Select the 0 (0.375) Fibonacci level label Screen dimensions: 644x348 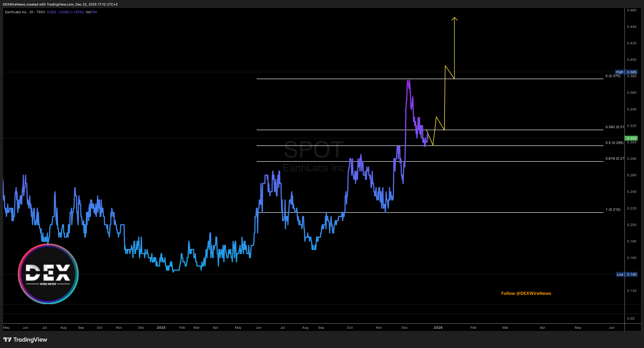(x=613, y=76)
